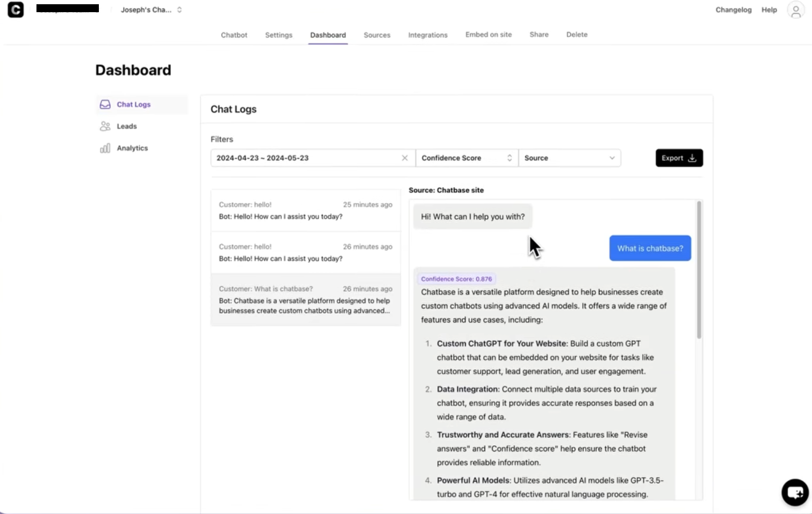Click the Chatbase logo icon

tap(15, 10)
